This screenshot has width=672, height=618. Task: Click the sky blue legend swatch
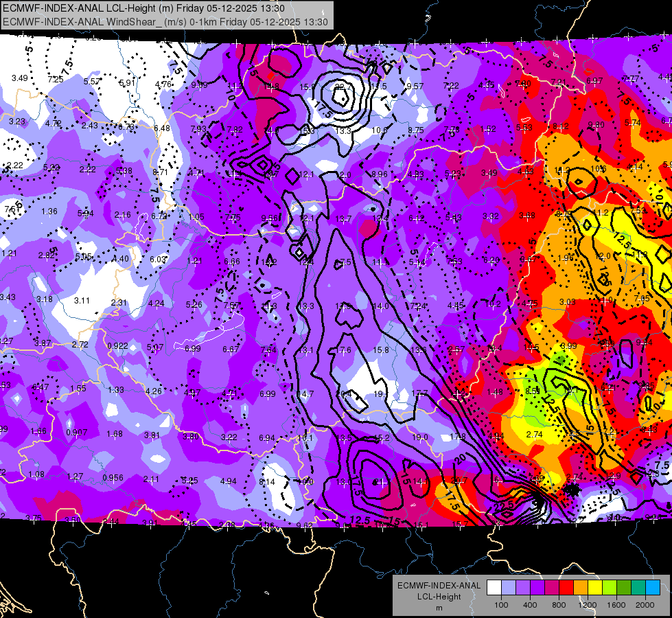click(653, 588)
